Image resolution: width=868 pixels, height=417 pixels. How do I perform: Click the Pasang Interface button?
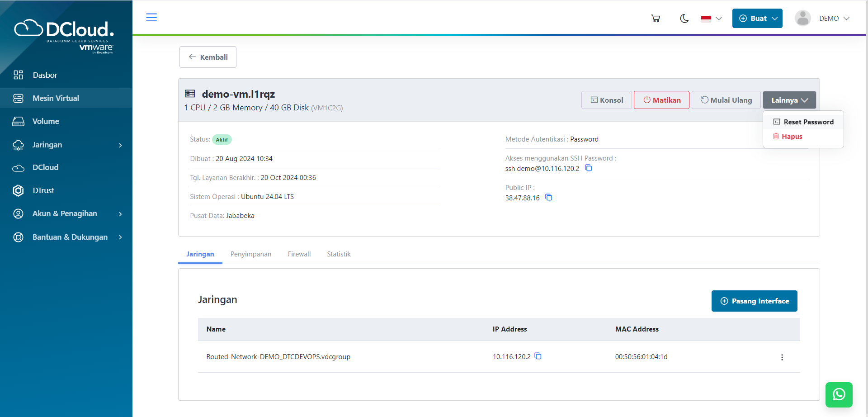754,301
